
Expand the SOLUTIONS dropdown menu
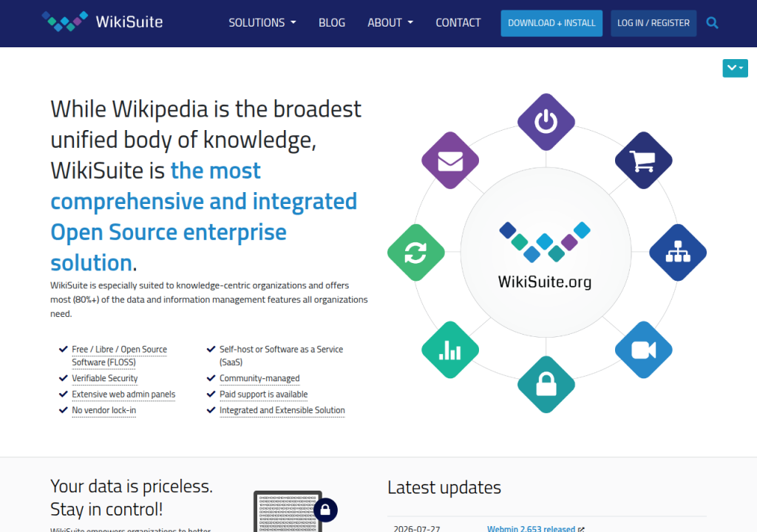(262, 23)
